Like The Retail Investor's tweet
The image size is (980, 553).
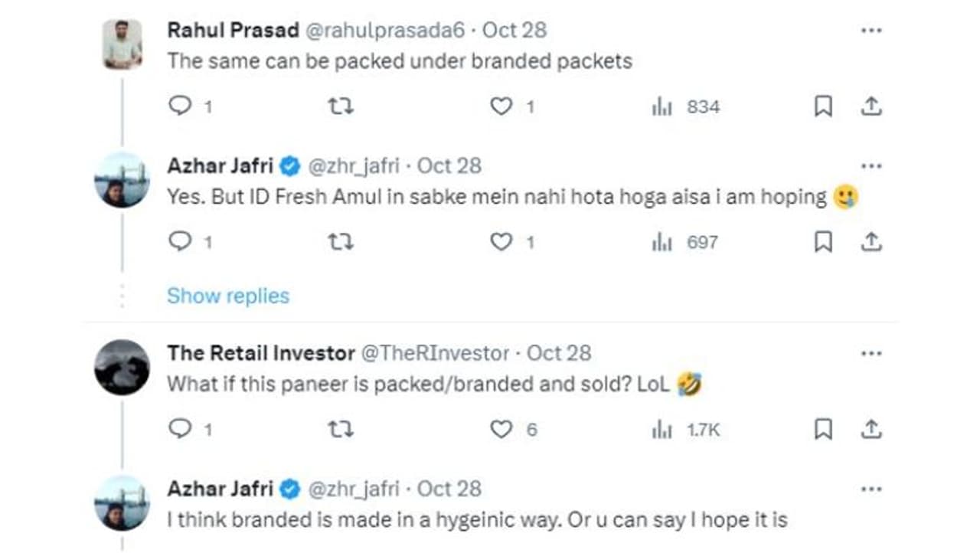tap(501, 430)
